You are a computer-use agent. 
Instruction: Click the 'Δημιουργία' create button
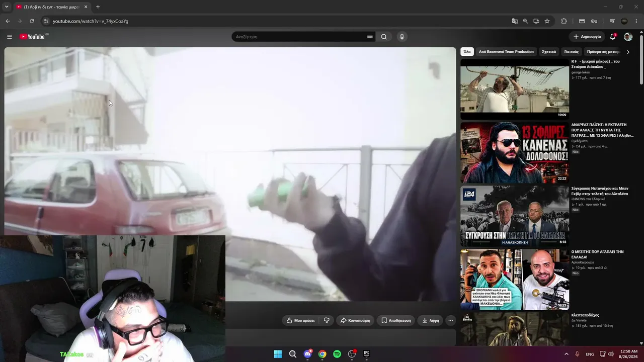pos(587,37)
